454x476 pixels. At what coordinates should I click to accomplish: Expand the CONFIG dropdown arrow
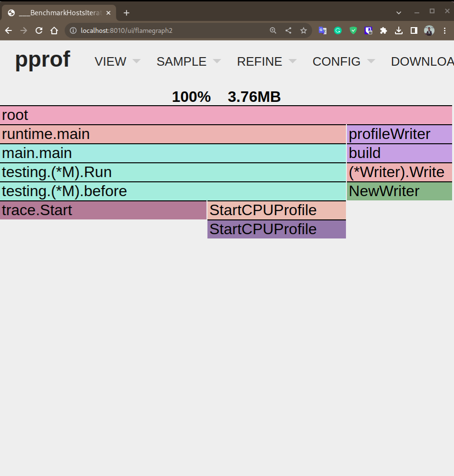click(371, 61)
